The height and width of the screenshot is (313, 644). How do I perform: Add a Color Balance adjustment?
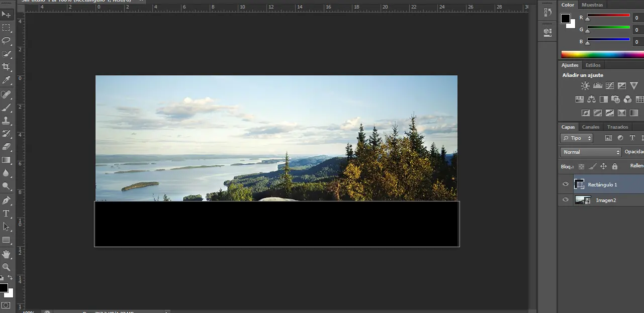click(591, 99)
